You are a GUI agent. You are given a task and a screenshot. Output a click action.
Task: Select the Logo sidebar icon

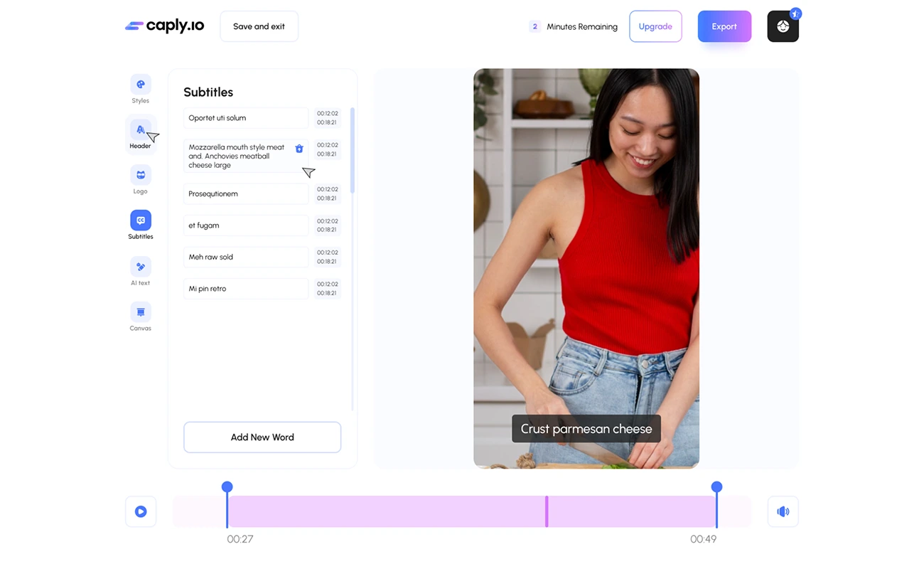[x=141, y=175]
